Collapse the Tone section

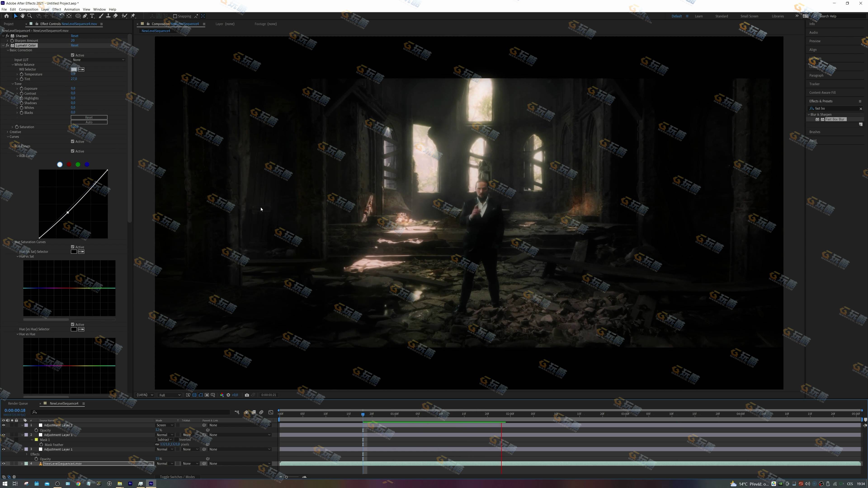(13, 84)
